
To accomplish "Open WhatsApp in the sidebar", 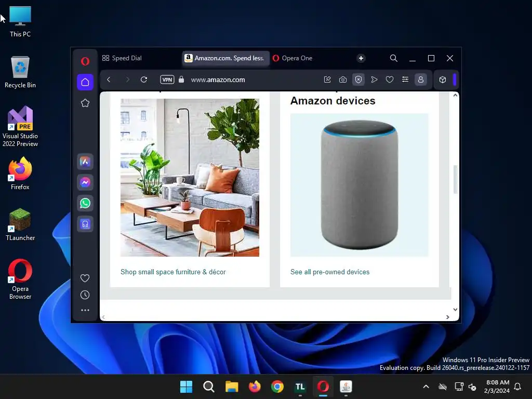I will pos(85,203).
